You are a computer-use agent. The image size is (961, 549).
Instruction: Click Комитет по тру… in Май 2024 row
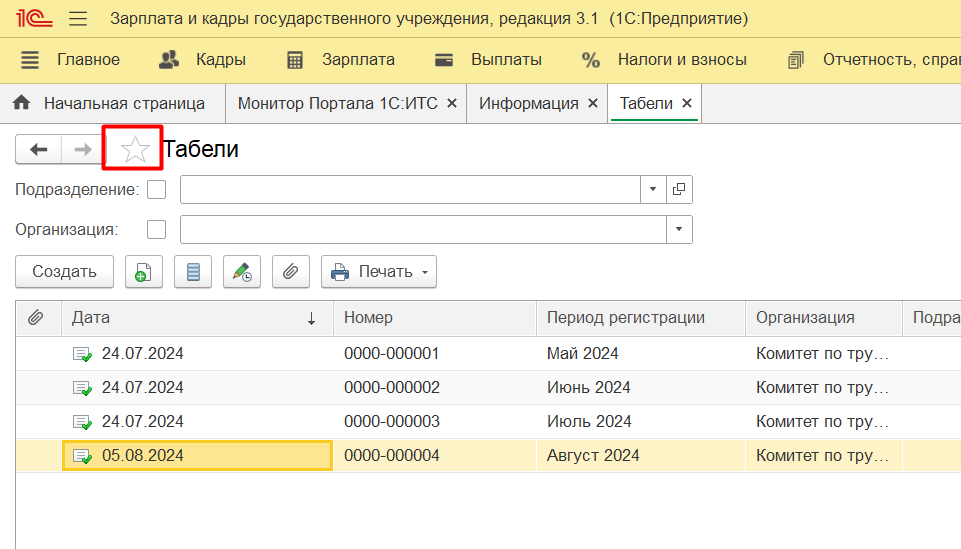[822, 354]
